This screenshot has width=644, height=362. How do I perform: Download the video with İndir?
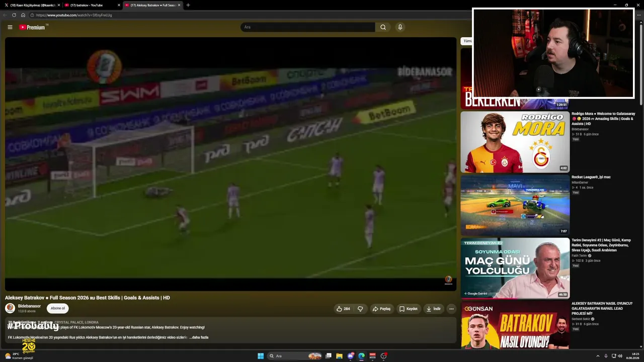tap(433, 309)
